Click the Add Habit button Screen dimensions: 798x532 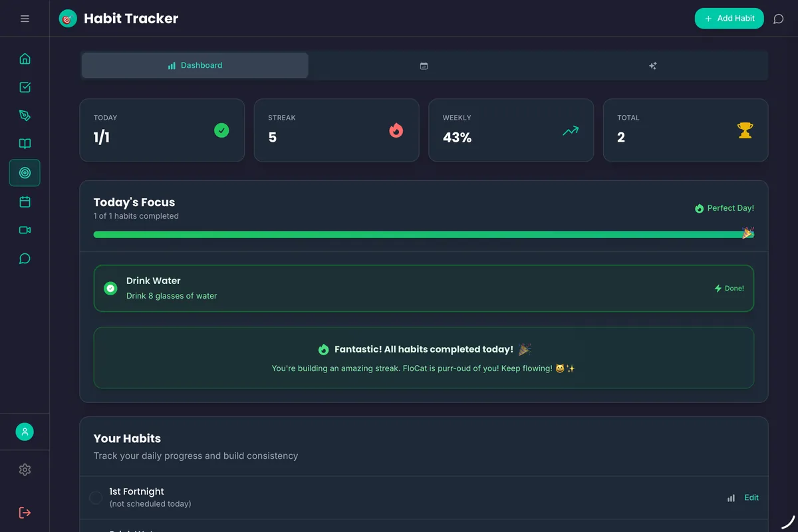729,19
